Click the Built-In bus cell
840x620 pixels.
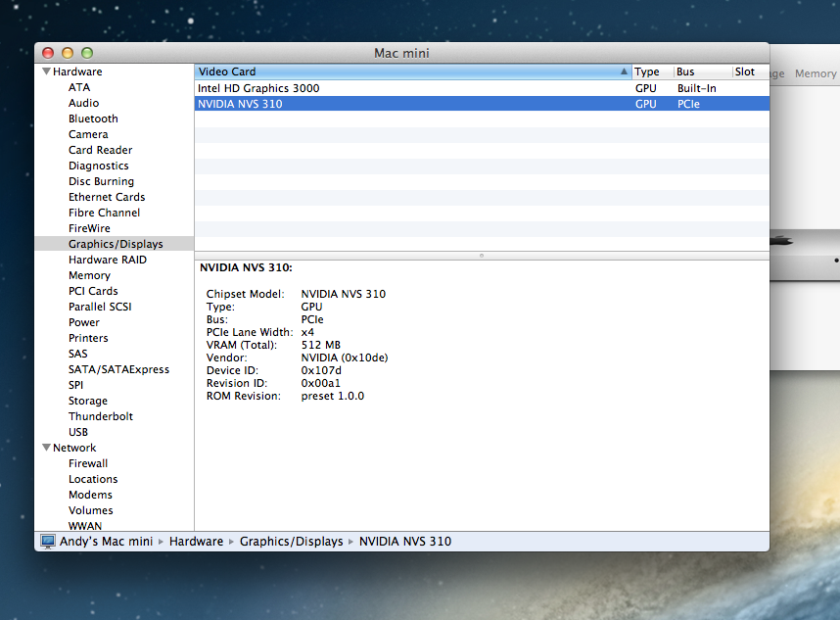(x=697, y=88)
